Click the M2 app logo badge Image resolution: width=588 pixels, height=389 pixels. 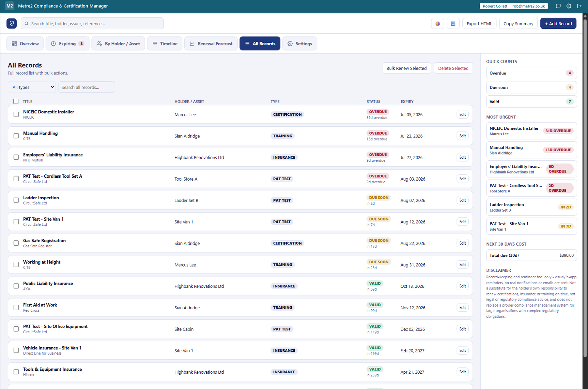click(10, 6)
